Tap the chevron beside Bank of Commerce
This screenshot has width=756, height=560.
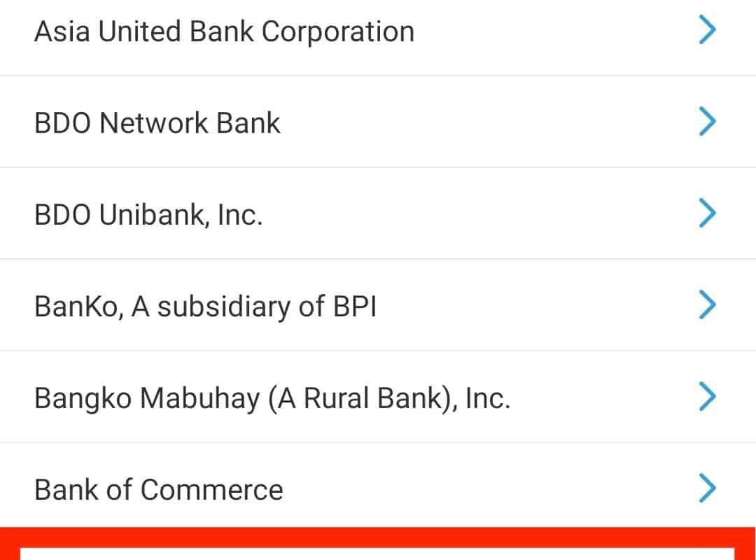pyautogui.click(x=708, y=488)
